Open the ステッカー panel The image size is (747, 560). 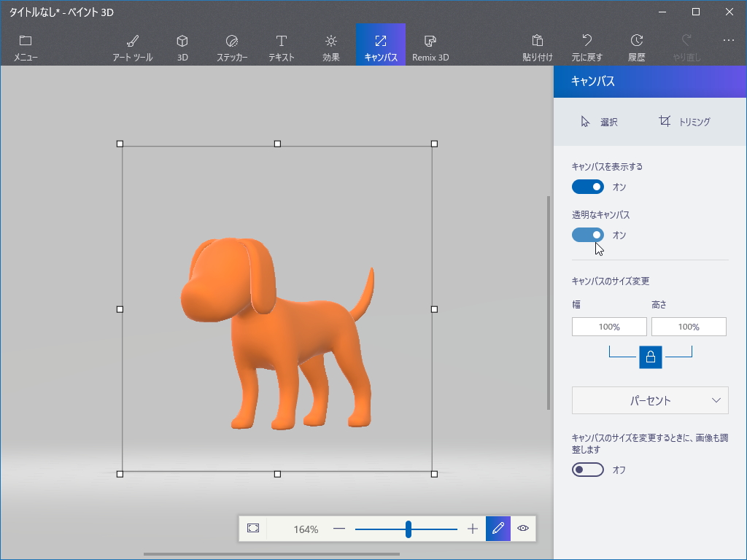[x=231, y=44]
